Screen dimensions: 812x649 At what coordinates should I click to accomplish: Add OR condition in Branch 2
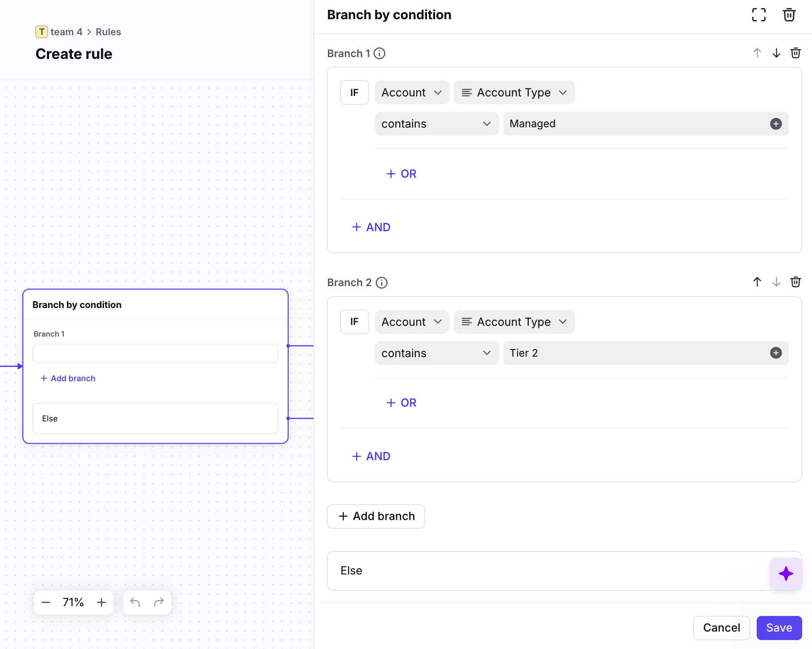401,403
